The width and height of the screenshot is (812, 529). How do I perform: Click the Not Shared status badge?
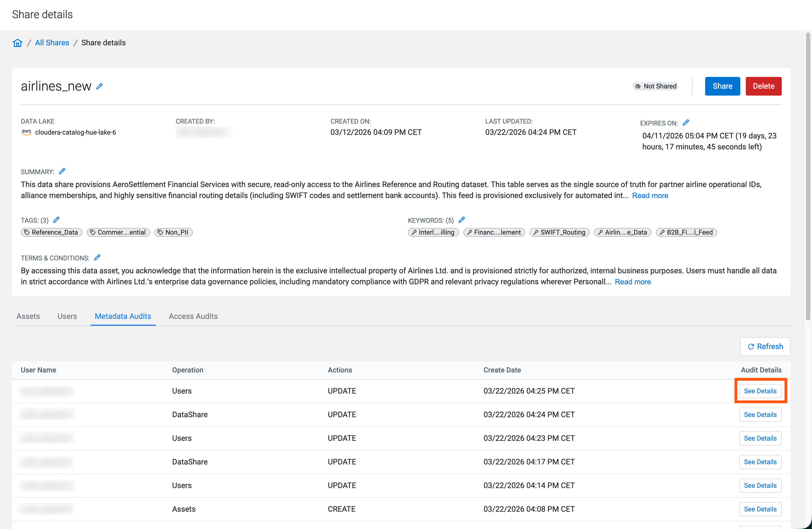655,86
